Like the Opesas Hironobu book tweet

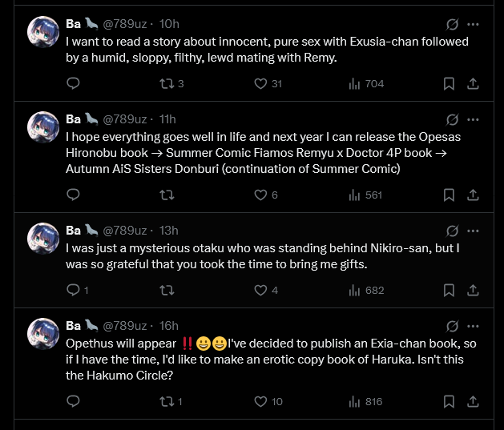265,195
